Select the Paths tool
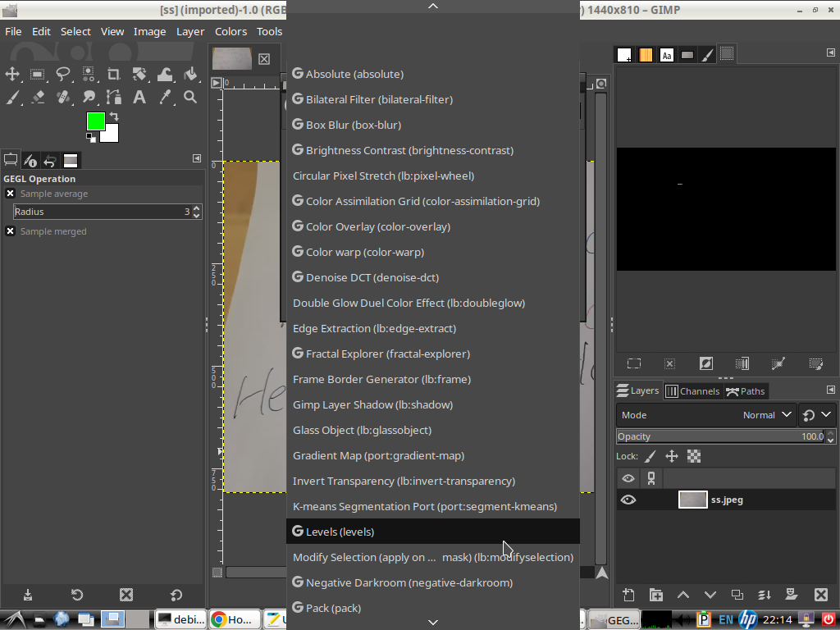840x630 pixels. pos(113,97)
